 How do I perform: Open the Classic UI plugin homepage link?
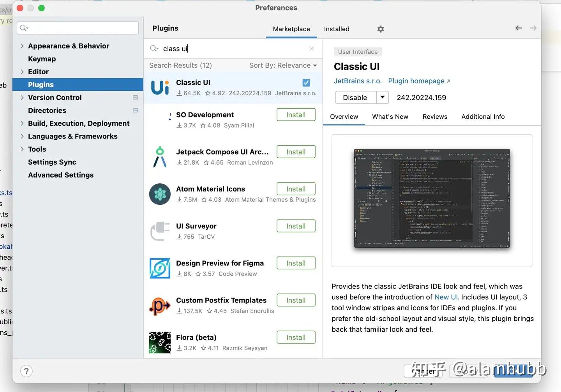[416, 81]
